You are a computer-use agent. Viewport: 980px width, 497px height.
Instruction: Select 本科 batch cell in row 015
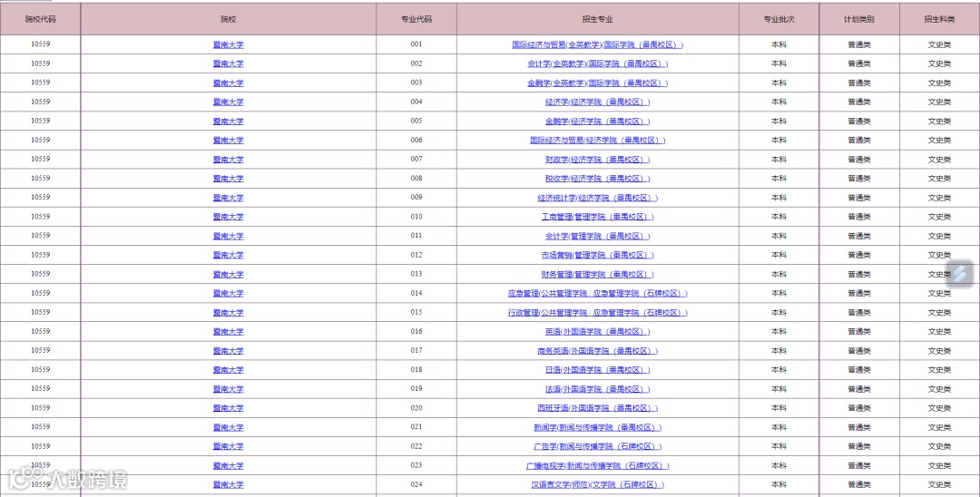pyautogui.click(x=779, y=312)
